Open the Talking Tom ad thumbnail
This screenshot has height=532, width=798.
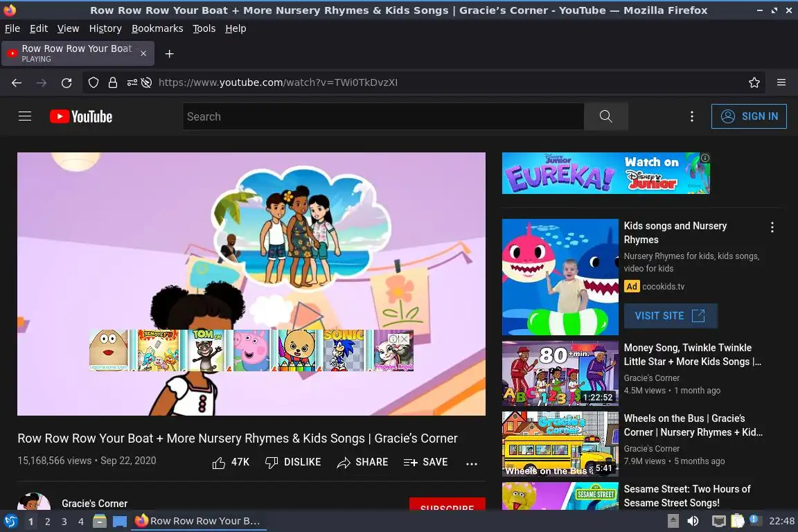207,351
